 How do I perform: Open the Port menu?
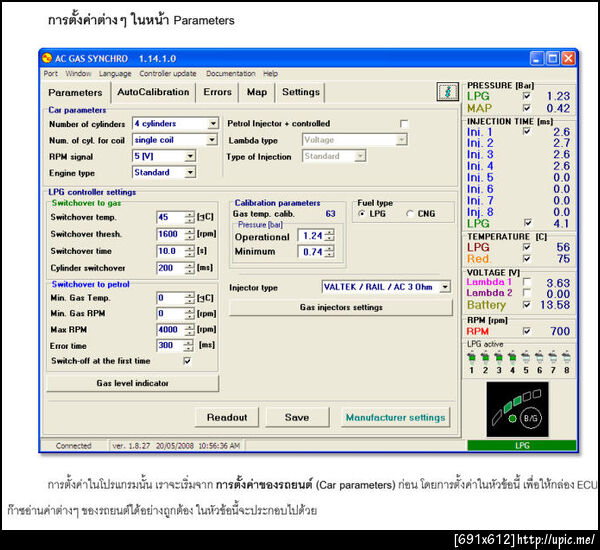click(51, 73)
